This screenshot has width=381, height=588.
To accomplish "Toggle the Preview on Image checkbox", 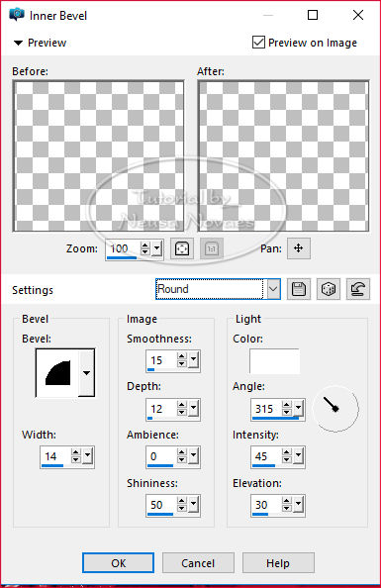I will 258,42.
